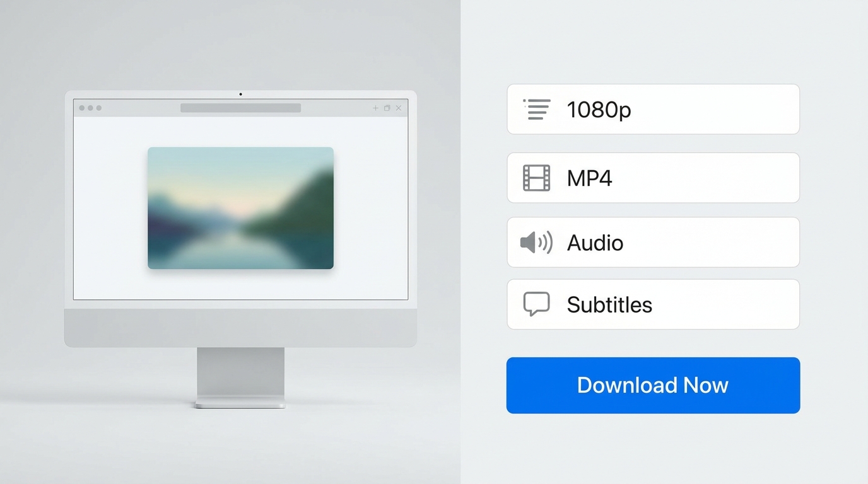Close the browser window with X icon
The height and width of the screenshot is (484, 868).
[399, 108]
